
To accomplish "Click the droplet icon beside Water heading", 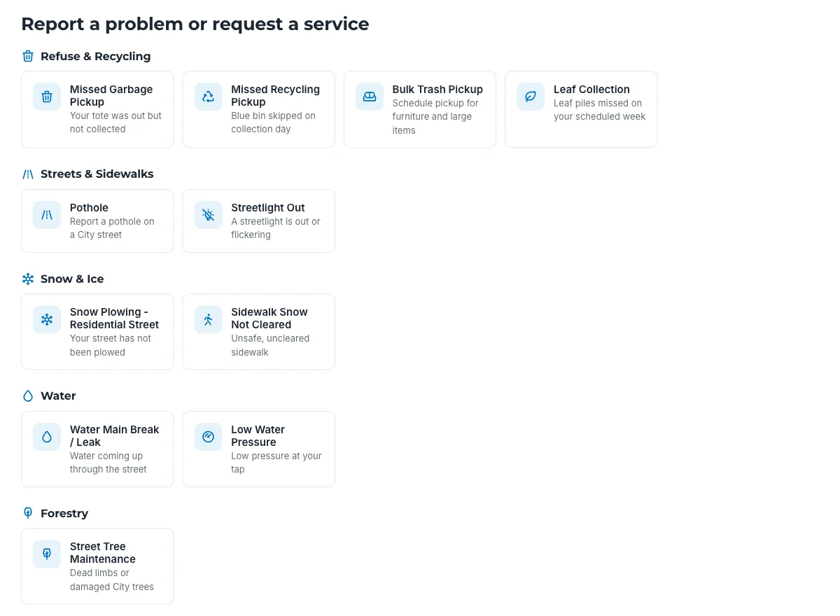I will [x=28, y=396].
